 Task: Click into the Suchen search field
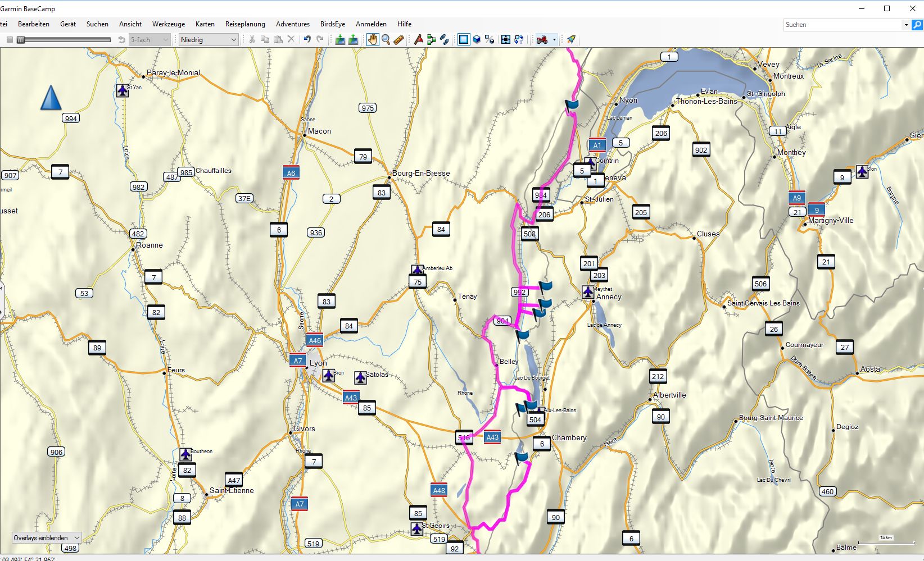(842, 25)
